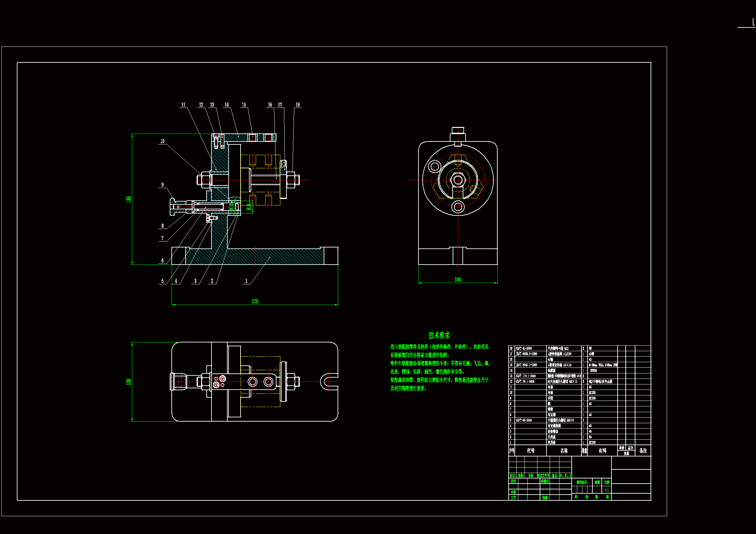Click part balloon number 11

click(183, 105)
